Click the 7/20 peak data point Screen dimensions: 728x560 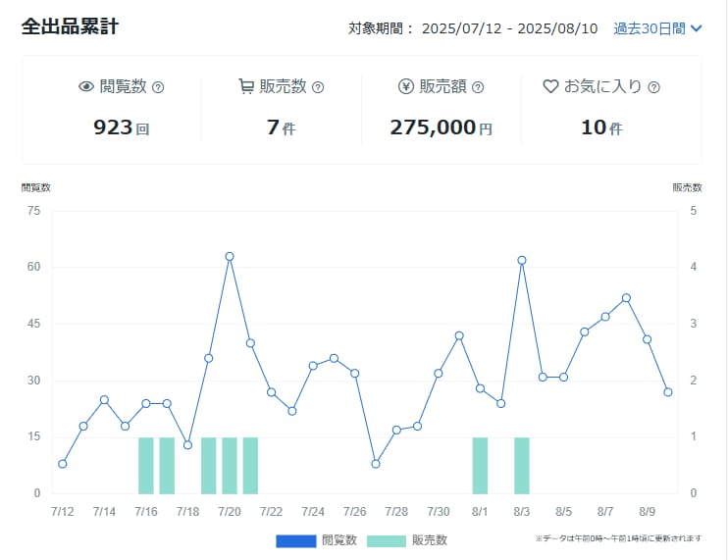click(230, 257)
